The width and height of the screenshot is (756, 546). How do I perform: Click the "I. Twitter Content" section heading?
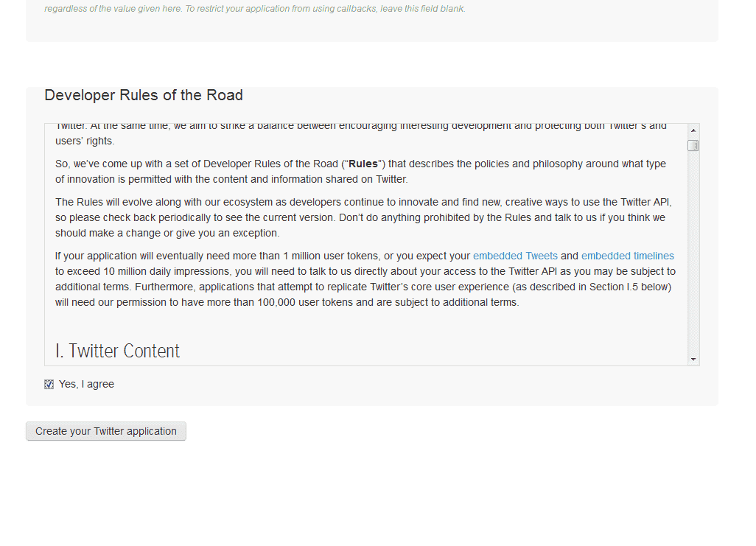[x=117, y=351]
